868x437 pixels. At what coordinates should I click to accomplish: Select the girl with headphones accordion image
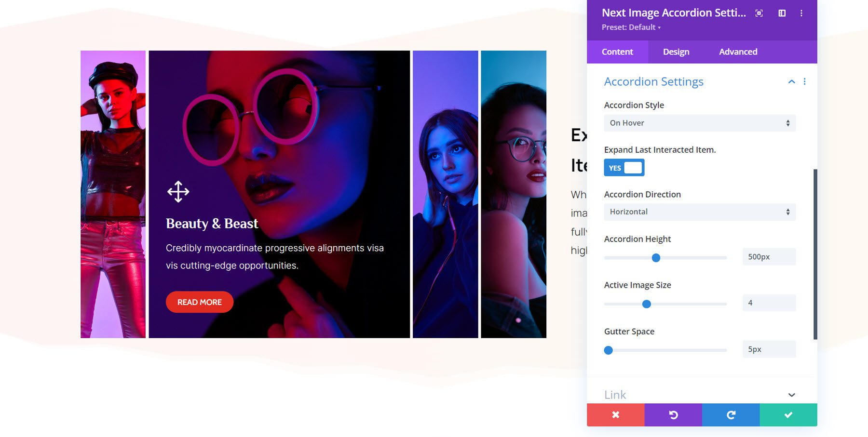(446, 194)
